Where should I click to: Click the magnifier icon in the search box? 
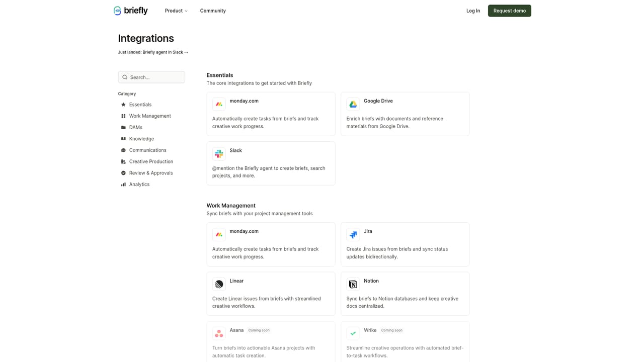(125, 77)
